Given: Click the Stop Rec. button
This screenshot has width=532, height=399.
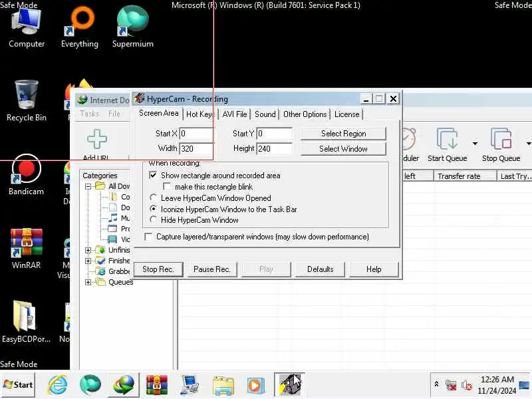Looking at the screenshot, I should 158,269.
